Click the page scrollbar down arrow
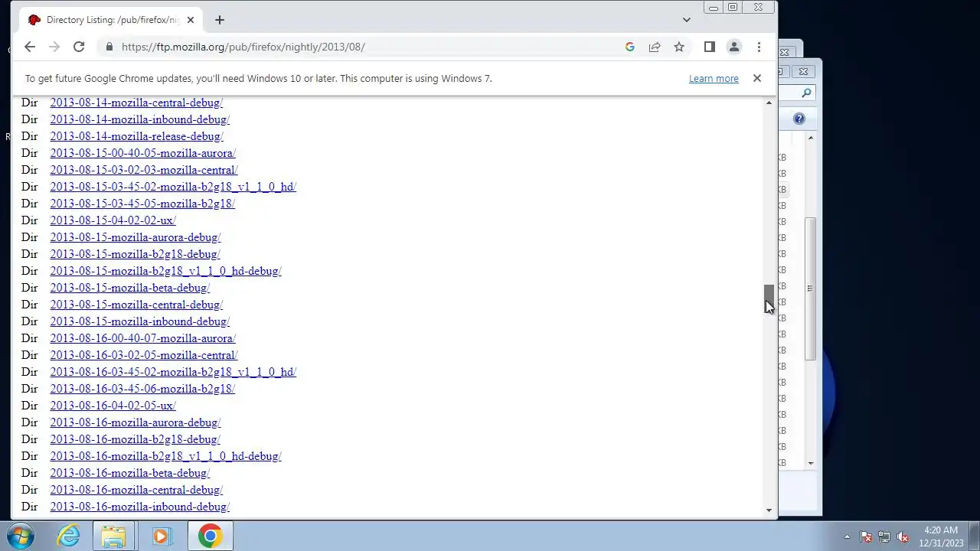980x551 pixels. [769, 510]
